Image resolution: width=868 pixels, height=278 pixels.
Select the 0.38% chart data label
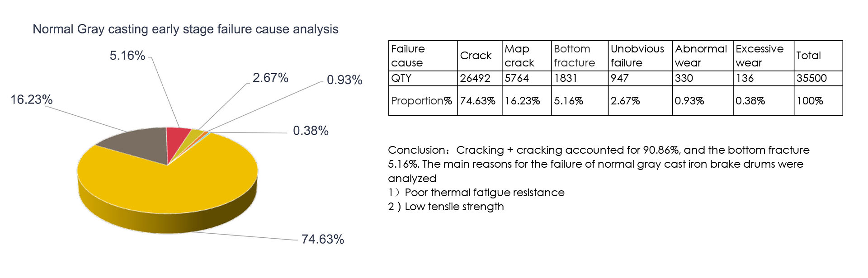coord(311,131)
